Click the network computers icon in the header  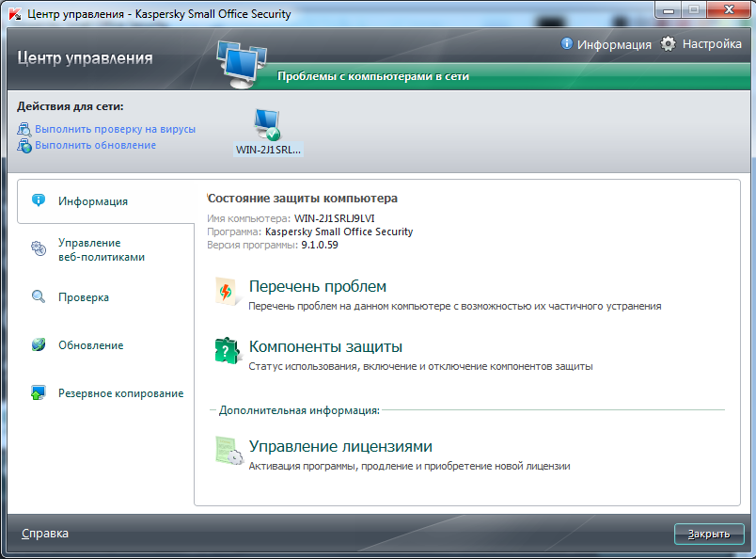click(x=242, y=64)
